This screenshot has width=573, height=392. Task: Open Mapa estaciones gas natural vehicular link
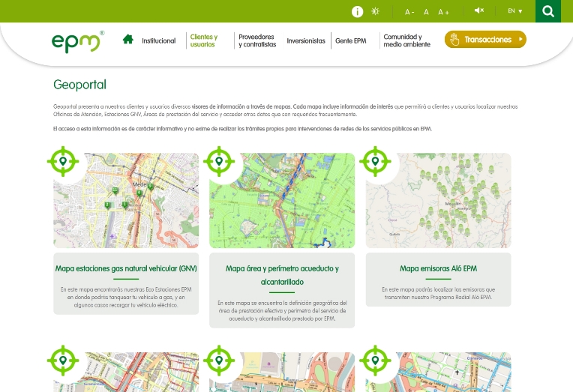click(x=126, y=268)
